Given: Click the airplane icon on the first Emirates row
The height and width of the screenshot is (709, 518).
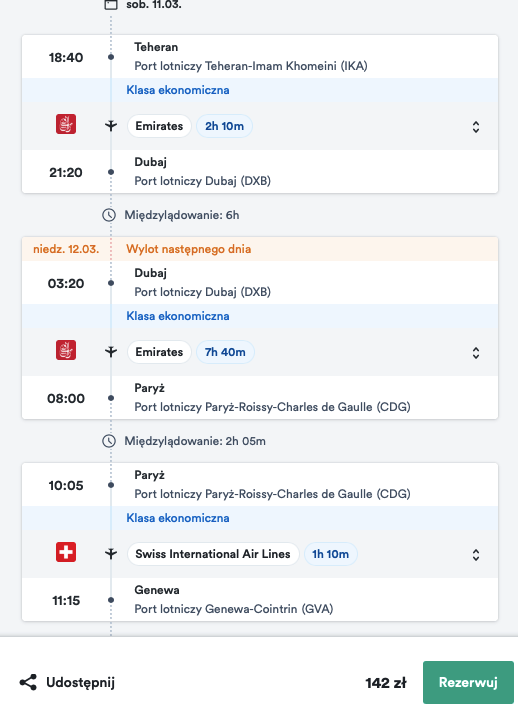Looking at the screenshot, I should pos(111,126).
